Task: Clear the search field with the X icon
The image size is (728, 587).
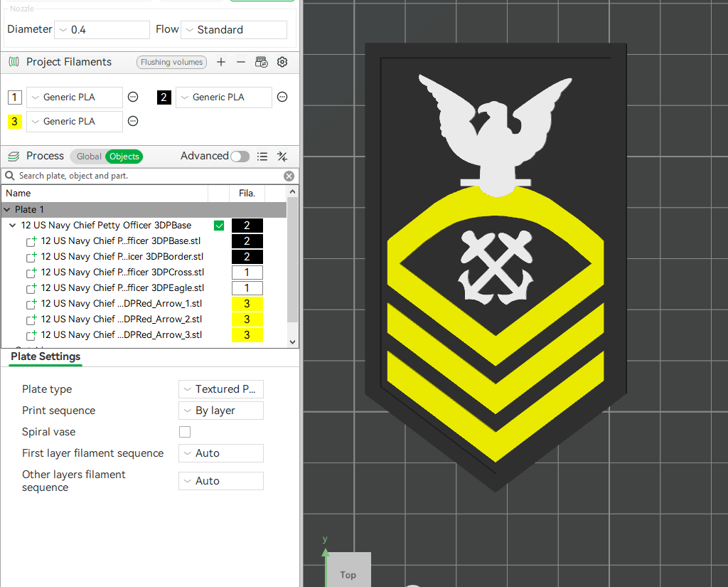Action: 289,176
